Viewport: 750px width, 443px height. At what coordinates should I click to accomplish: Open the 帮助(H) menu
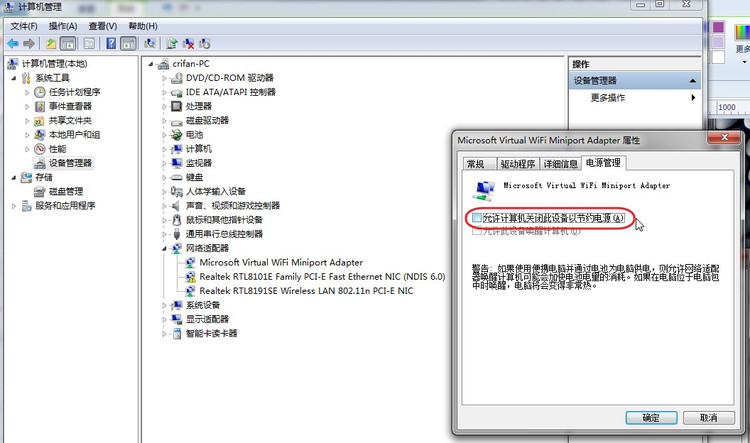pos(143,26)
